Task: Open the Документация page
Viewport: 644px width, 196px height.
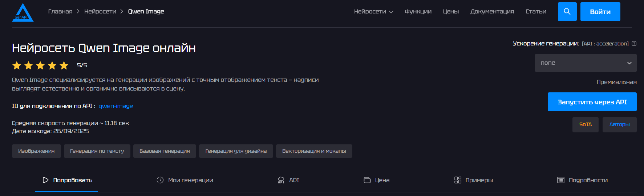Action: coord(492,12)
